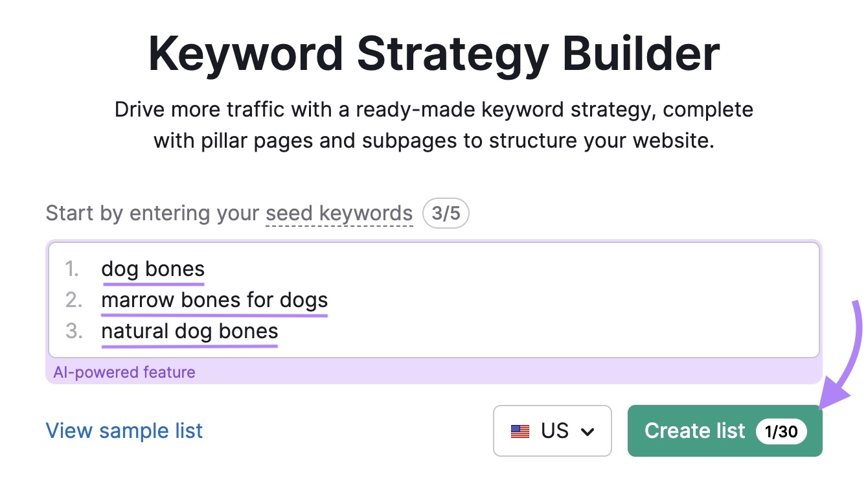Click the purple underline below dog bones
This screenshot has height=482, width=868.
click(153, 282)
